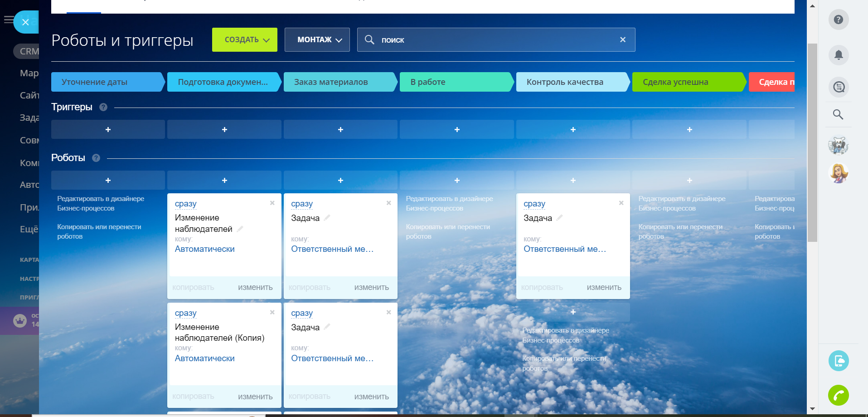
Task: Add a trigger under Подготовка докумен...
Action: (x=224, y=129)
